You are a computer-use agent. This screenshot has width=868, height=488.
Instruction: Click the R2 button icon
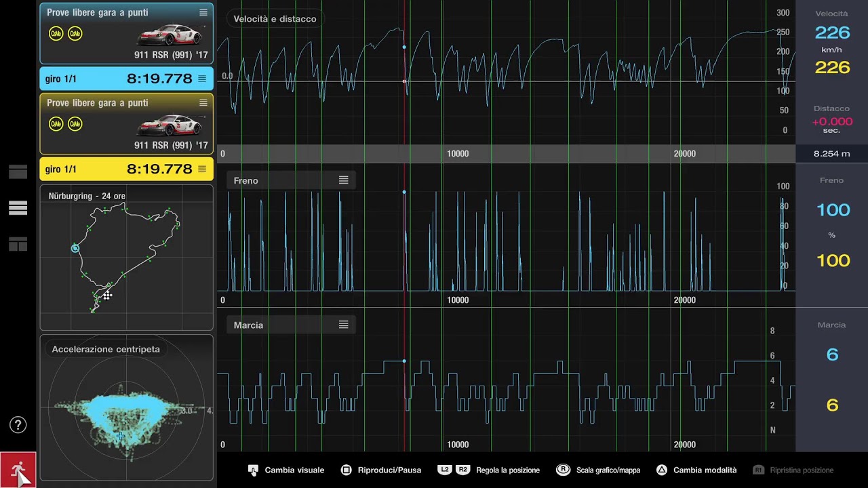click(462, 470)
